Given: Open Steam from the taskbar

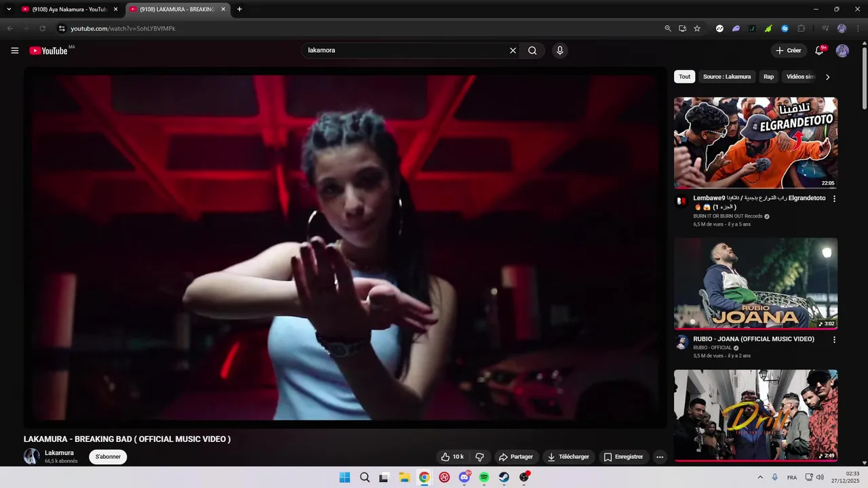Looking at the screenshot, I should pyautogui.click(x=505, y=477).
